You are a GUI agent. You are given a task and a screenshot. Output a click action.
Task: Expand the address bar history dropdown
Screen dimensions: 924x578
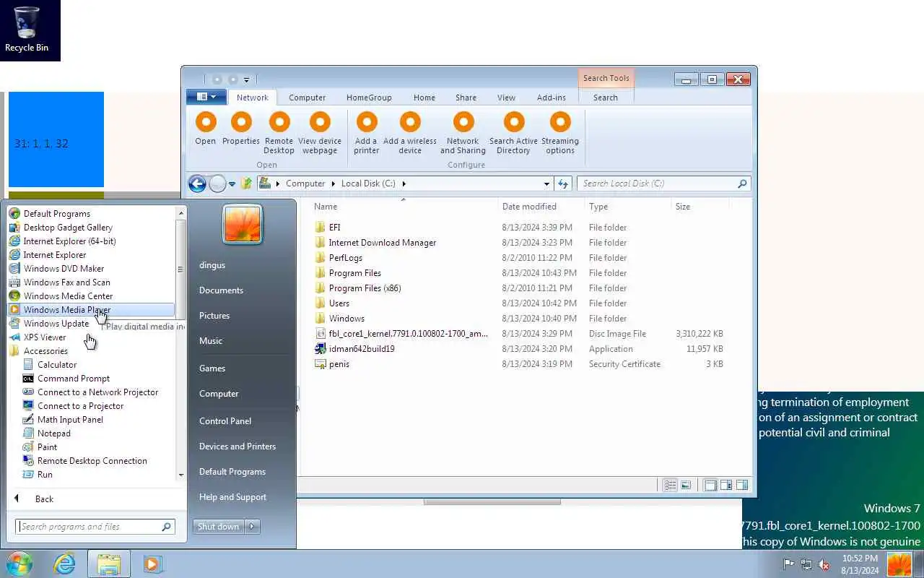pyautogui.click(x=546, y=184)
